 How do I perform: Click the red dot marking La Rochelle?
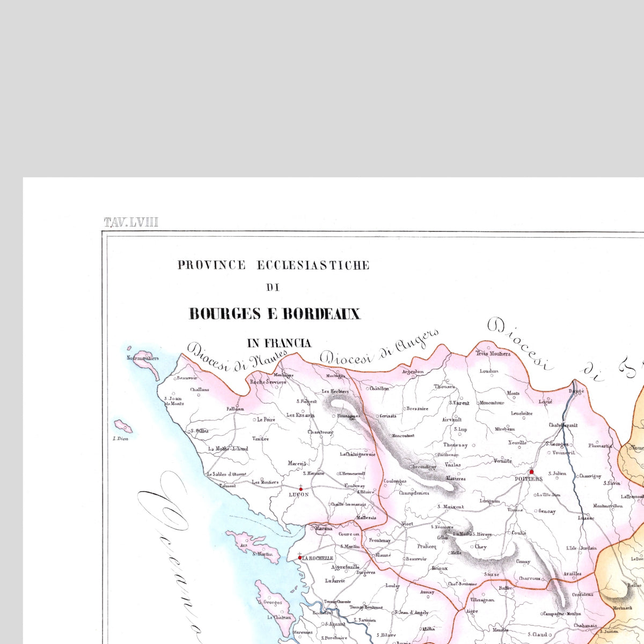pyautogui.click(x=299, y=558)
